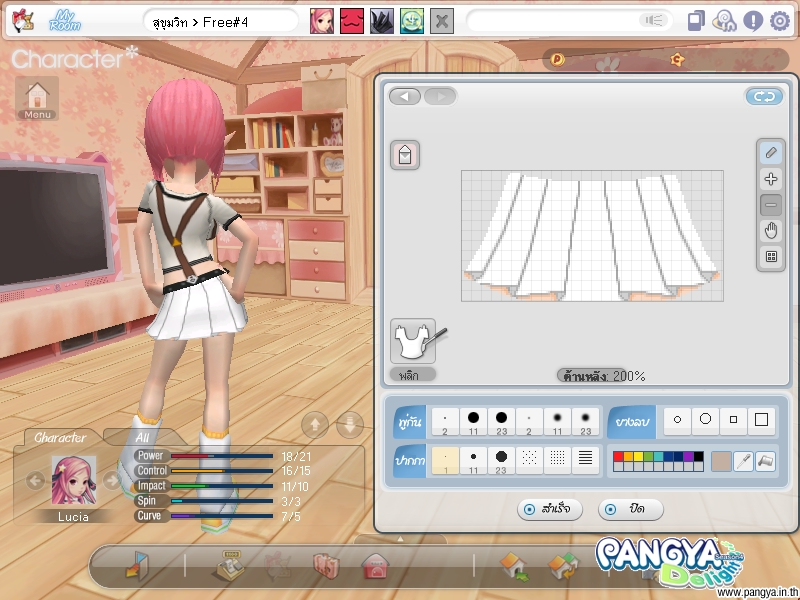Viewport: 800px width, 600px height.
Task: Redo with the right arrow button
Action: tap(440, 96)
